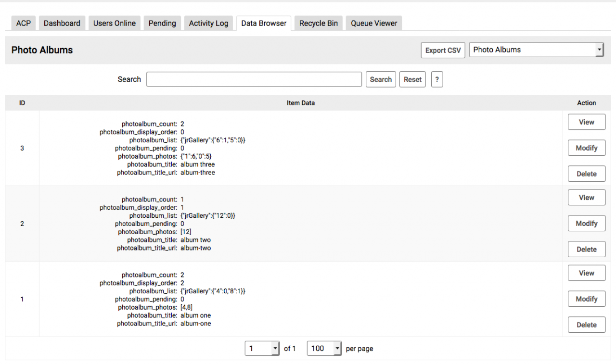The height and width of the screenshot is (364, 616).
Task: Expand the page number dropdown
Action: click(x=262, y=349)
